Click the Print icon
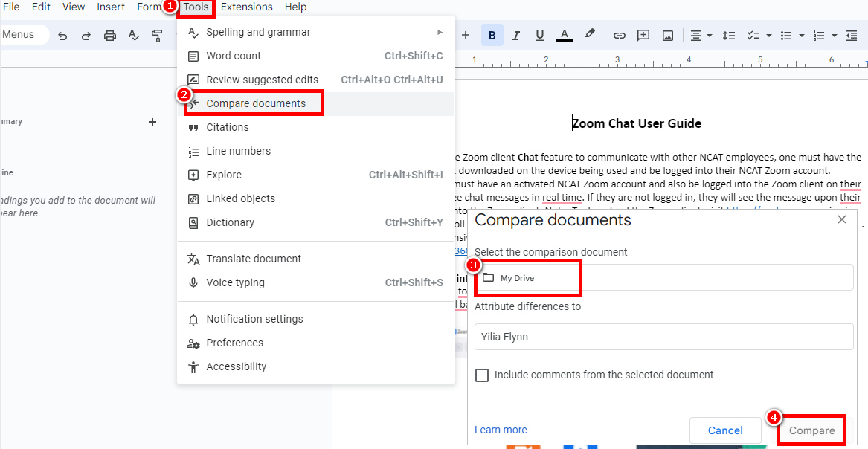This screenshot has width=868, height=449. tap(110, 35)
